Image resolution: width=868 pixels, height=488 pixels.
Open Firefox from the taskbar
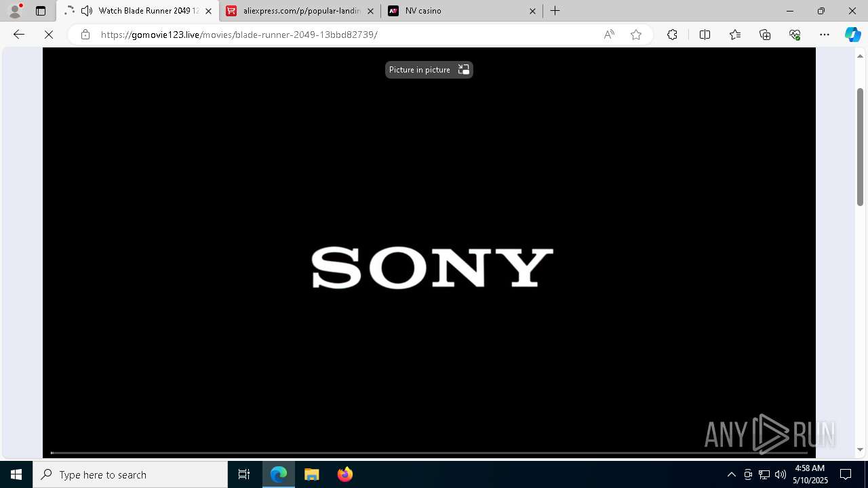click(x=344, y=474)
